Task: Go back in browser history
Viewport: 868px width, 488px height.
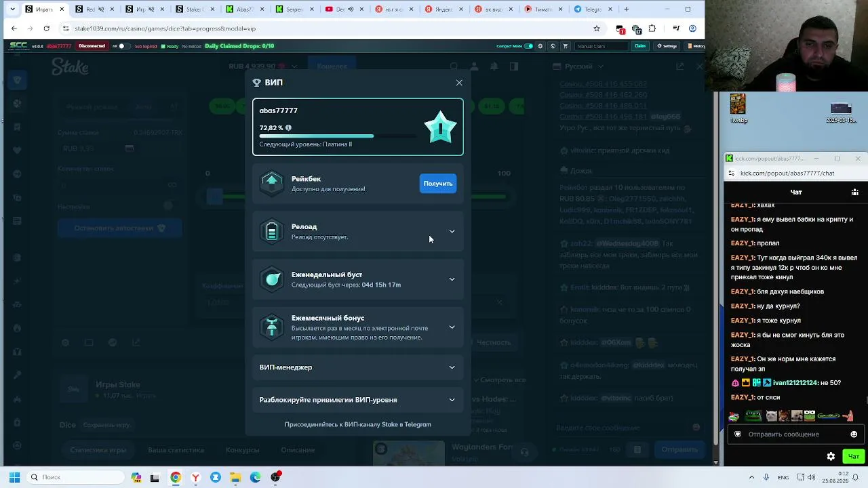Action: click(14, 28)
